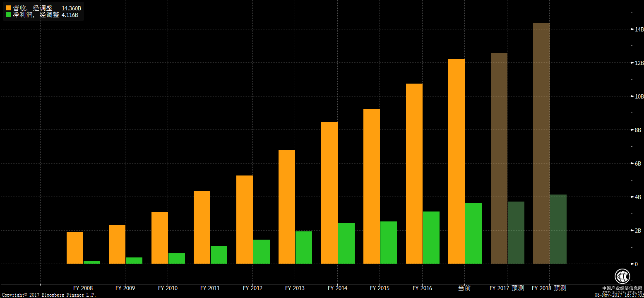Image resolution: width=644 pixels, height=298 pixels.
Task: Click the FY 2018 预测 axis label
Action: 549,288
